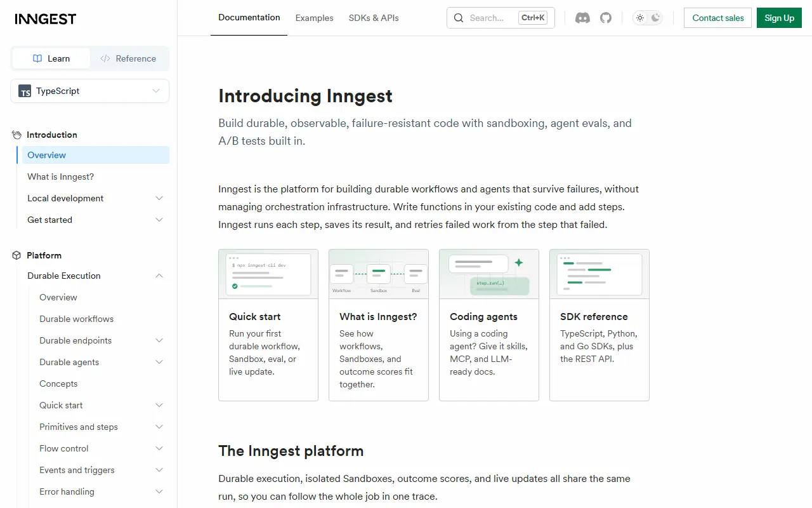Open the GitHub repository icon
Image resolution: width=812 pixels, height=508 pixels.
(606, 18)
